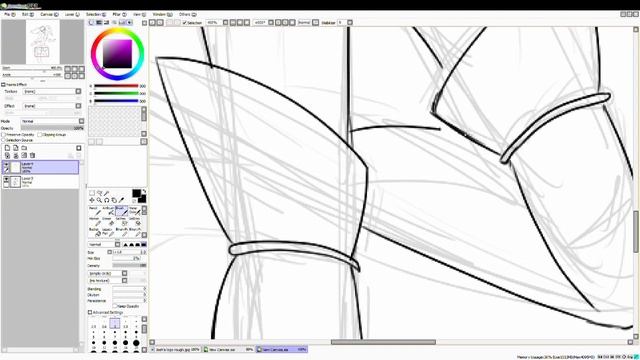Choose the Bucket fill tool

94,232
